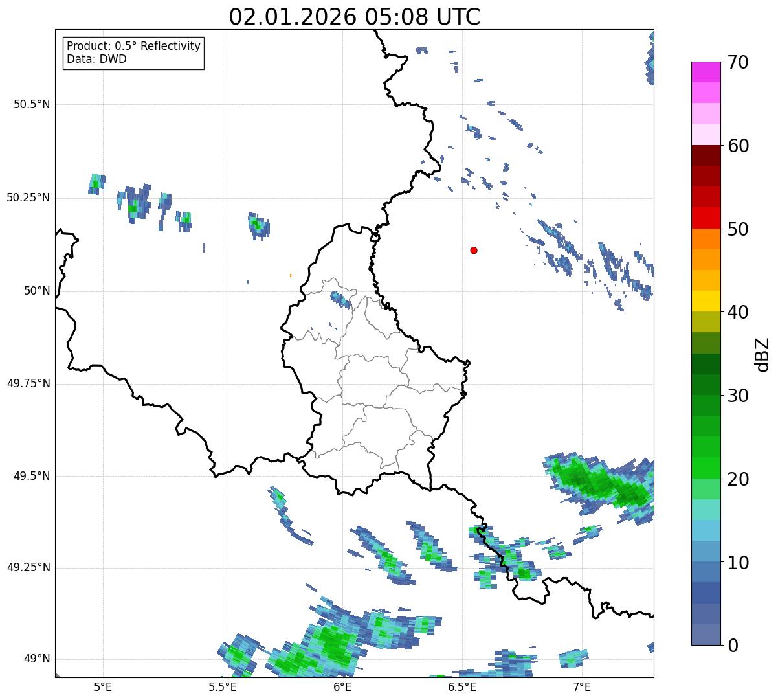Screen dimensions: 778x700
Task: Click the small orange echo pixel west of Luxembourg
Action: click(x=291, y=275)
